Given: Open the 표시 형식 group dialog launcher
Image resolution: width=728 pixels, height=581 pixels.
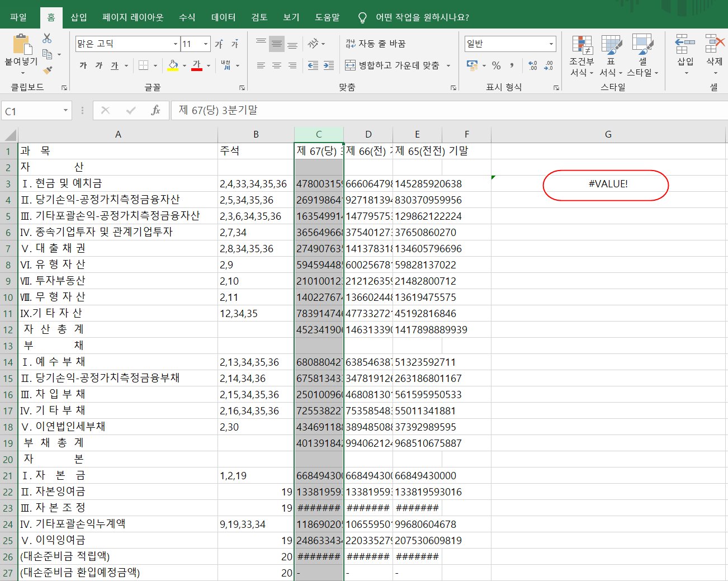Looking at the screenshot, I should click(556, 88).
